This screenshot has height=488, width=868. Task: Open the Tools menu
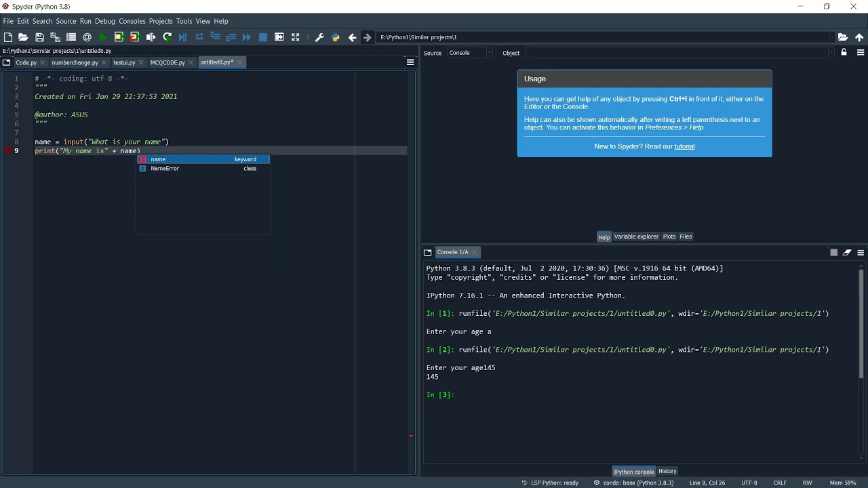[184, 21]
